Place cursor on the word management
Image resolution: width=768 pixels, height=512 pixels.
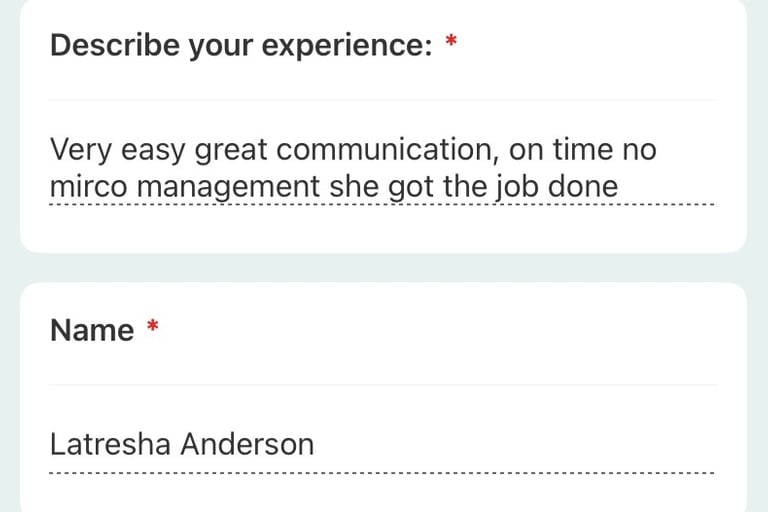(228, 188)
